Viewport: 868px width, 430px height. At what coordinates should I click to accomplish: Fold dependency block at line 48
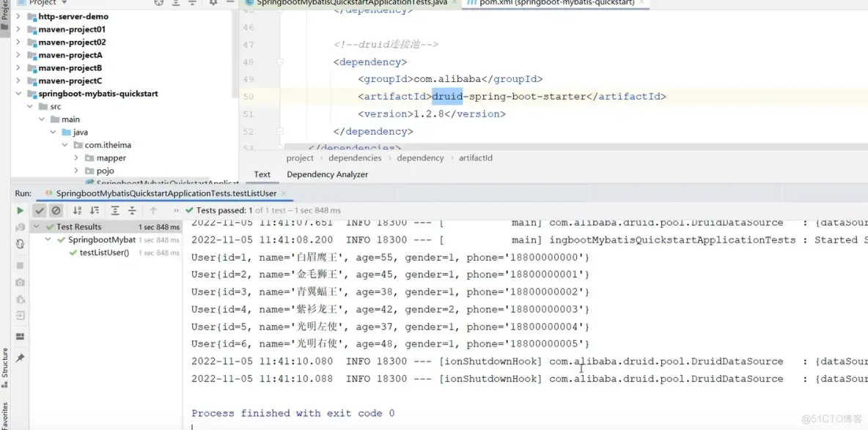pos(280,62)
